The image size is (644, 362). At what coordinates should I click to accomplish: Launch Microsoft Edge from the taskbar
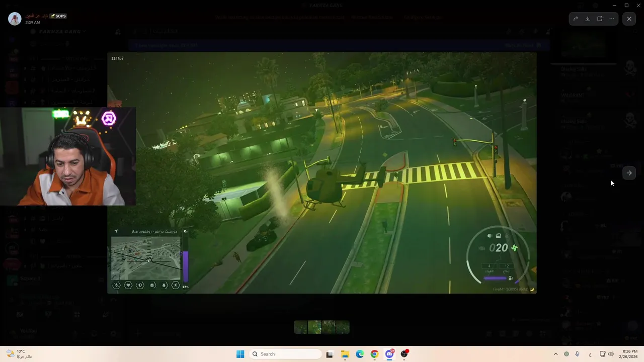pos(360,354)
